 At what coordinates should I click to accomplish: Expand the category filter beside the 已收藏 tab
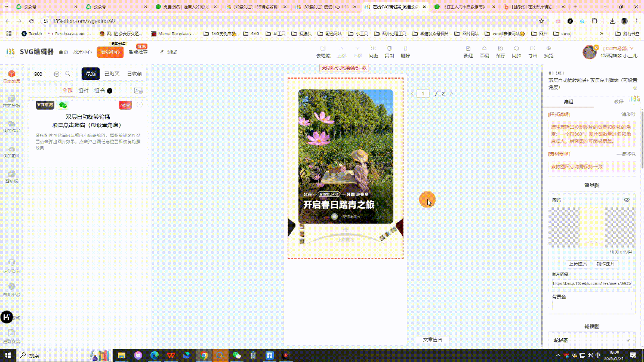click(x=138, y=91)
